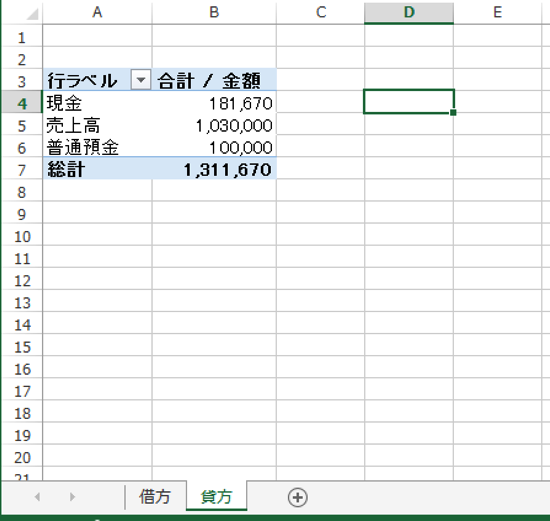Select row 6 header
Screen dimensions: 550x521
pos(22,147)
